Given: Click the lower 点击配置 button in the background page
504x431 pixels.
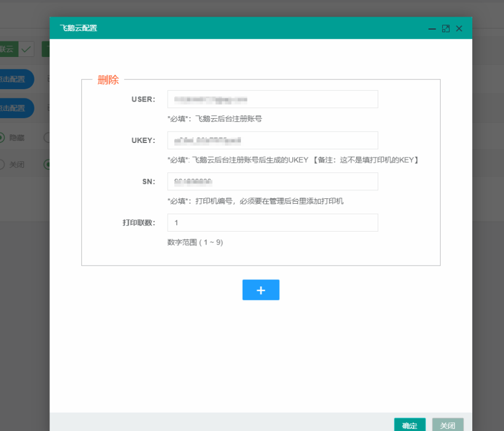Looking at the screenshot, I should [16, 108].
